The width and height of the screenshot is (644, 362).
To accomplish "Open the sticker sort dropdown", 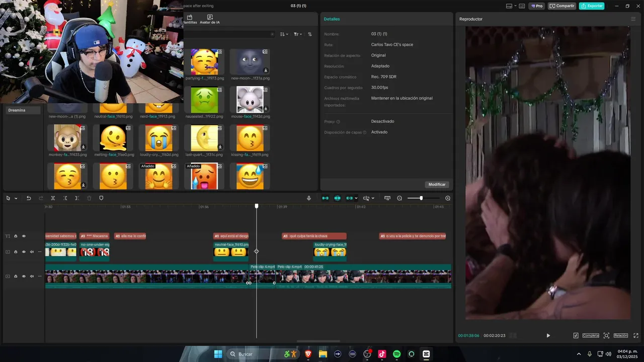I will 284,34.
